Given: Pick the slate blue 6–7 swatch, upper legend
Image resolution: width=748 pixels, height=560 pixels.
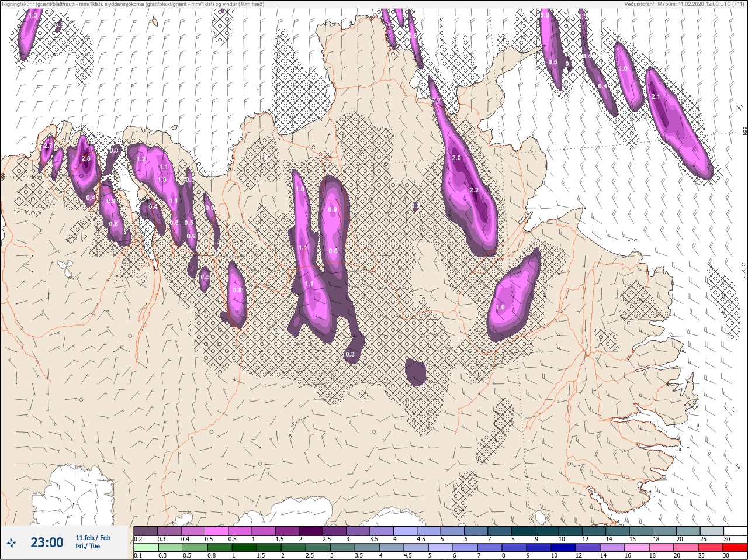Looking at the screenshot, I should (x=477, y=531).
